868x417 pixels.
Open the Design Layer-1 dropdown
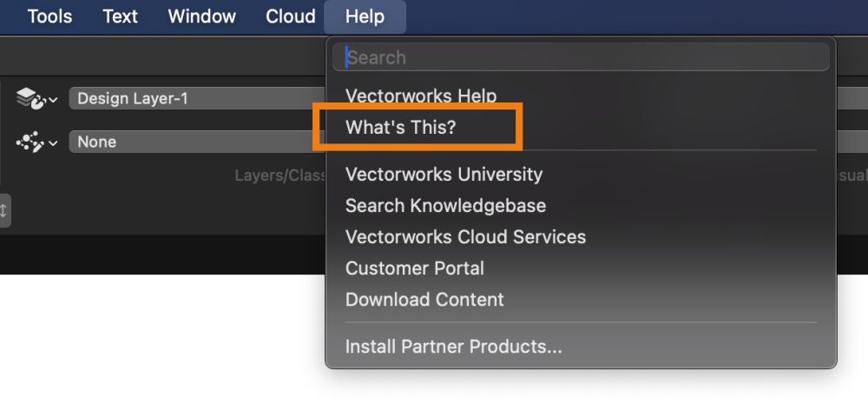[195, 99]
